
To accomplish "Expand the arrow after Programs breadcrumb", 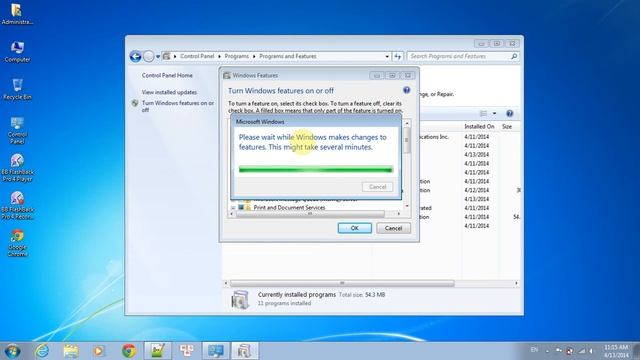I will click(254, 56).
